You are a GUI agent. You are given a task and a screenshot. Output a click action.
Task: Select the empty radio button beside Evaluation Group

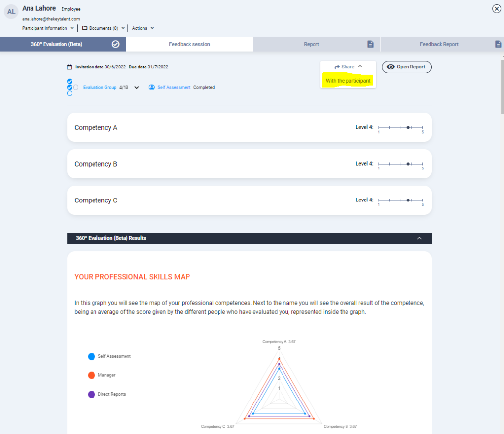tap(76, 87)
